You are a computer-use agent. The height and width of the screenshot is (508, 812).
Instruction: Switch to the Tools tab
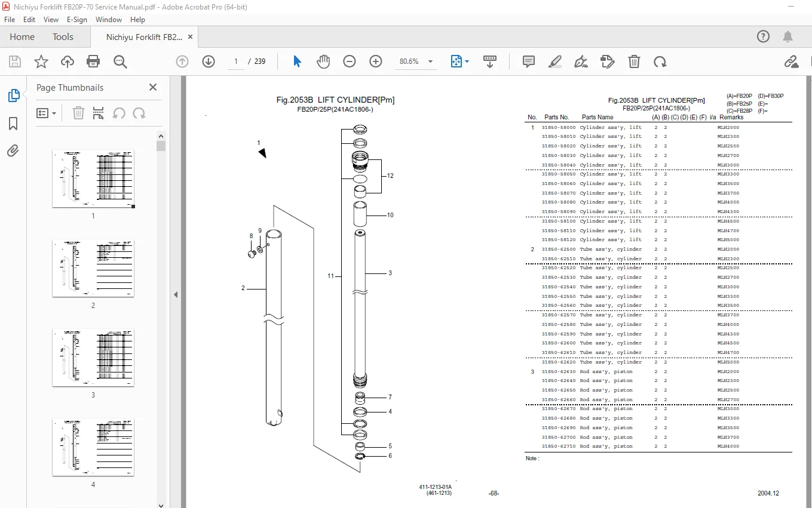[x=63, y=37]
